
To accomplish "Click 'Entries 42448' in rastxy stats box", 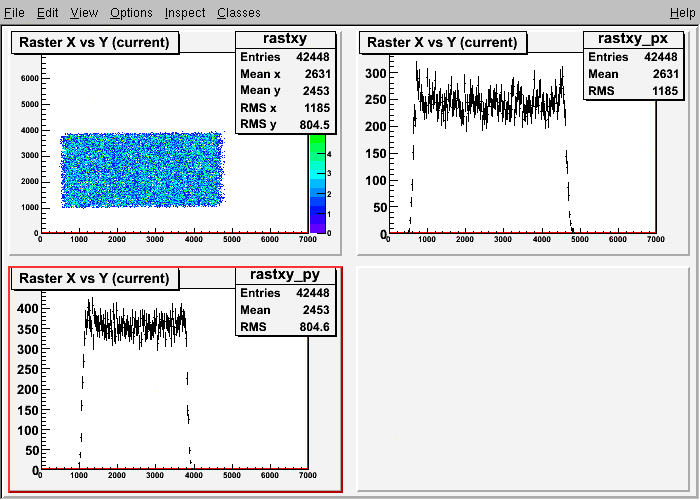I will [x=285, y=57].
